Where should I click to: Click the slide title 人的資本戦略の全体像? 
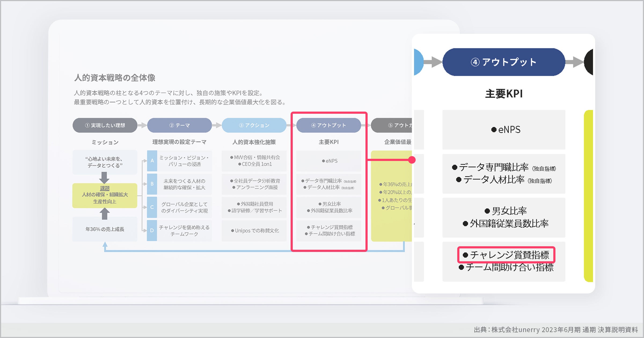(115, 78)
